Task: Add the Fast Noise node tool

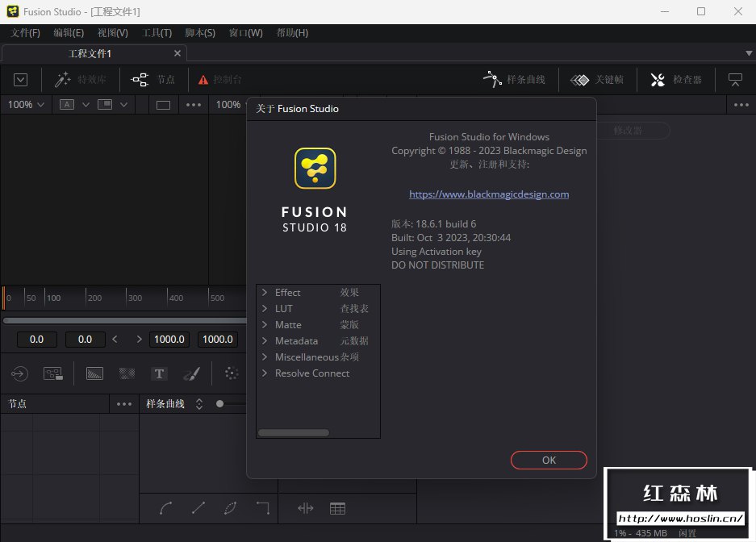Action: pyautogui.click(x=127, y=373)
